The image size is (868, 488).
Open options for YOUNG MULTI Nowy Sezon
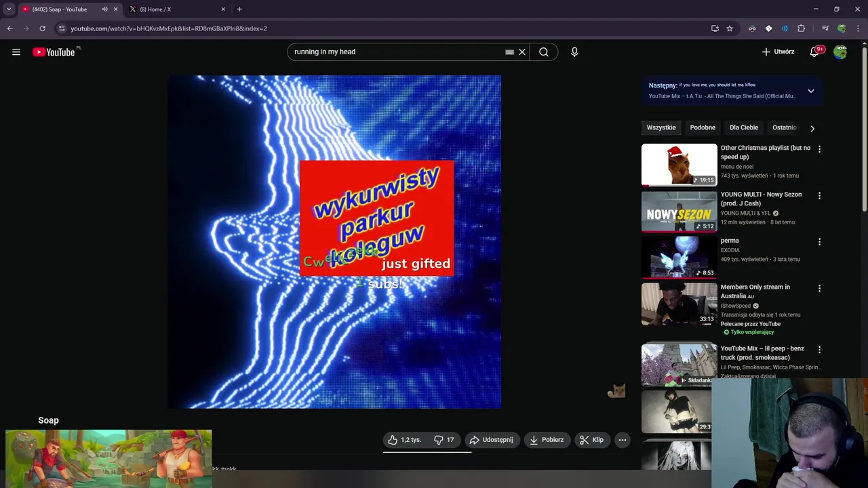point(819,196)
